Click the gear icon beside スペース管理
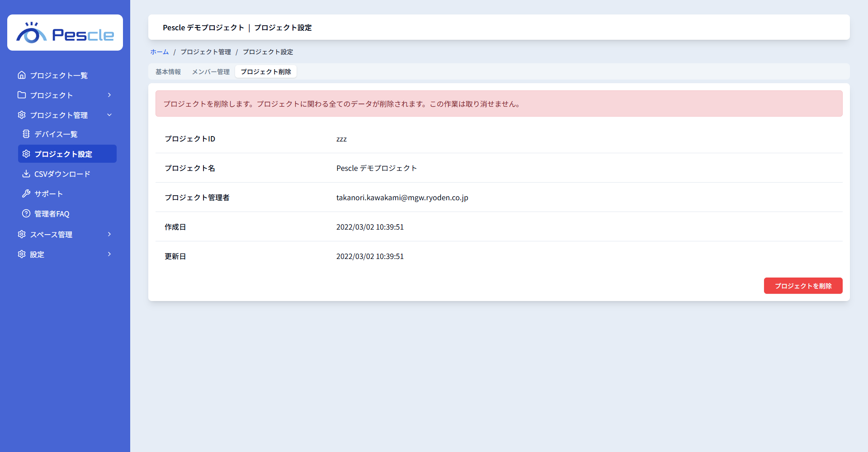This screenshot has width=868, height=452. (22, 234)
